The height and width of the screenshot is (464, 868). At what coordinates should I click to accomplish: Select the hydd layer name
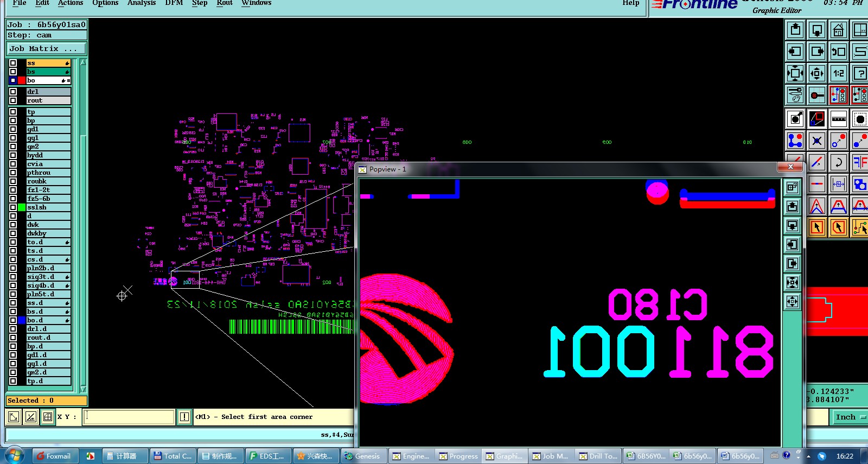tap(49, 155)
